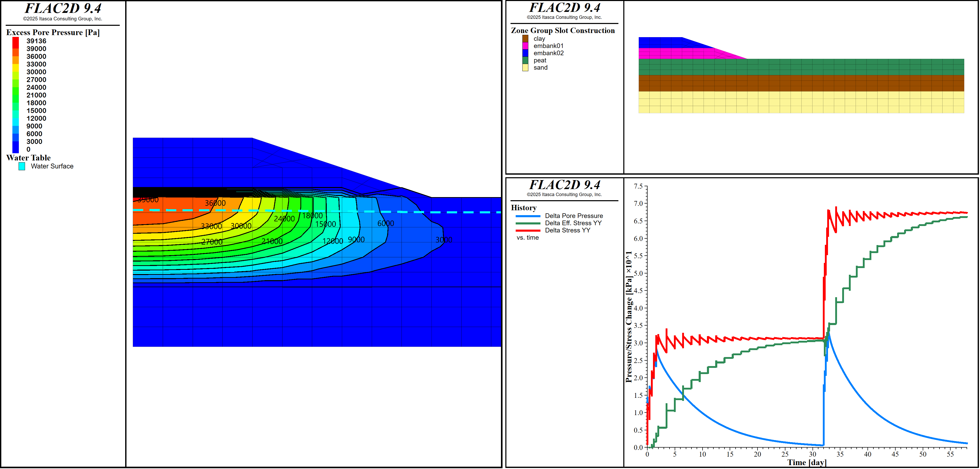Click the brown clay group swatch
This screenshot has height=469, width=980.
tap(525, 39)
